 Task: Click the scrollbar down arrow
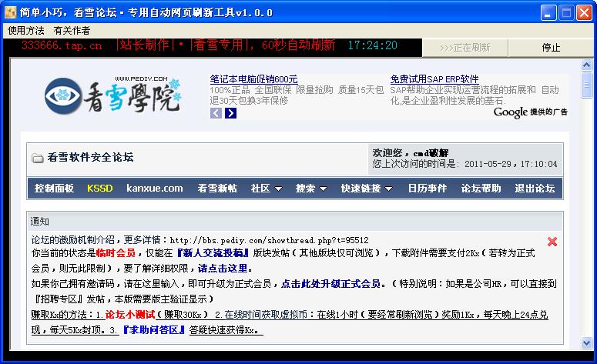[x=587, y=343]
